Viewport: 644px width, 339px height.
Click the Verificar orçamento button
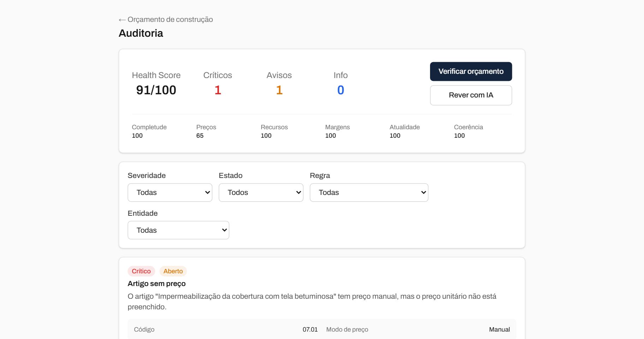click(471, 71)
